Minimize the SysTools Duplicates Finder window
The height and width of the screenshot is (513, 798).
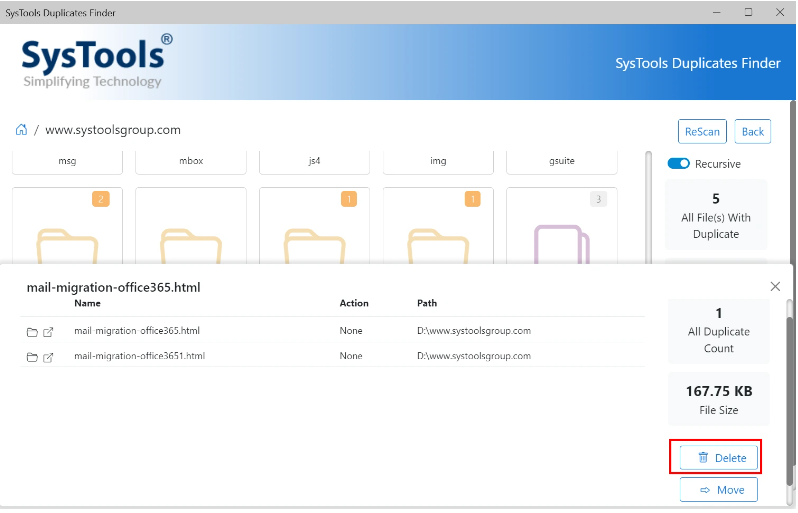pyautogui.click(x=717, y=12)
